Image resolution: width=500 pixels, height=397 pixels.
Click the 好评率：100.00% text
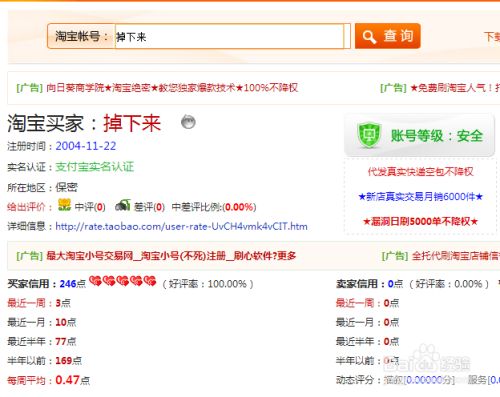(208, 284)
